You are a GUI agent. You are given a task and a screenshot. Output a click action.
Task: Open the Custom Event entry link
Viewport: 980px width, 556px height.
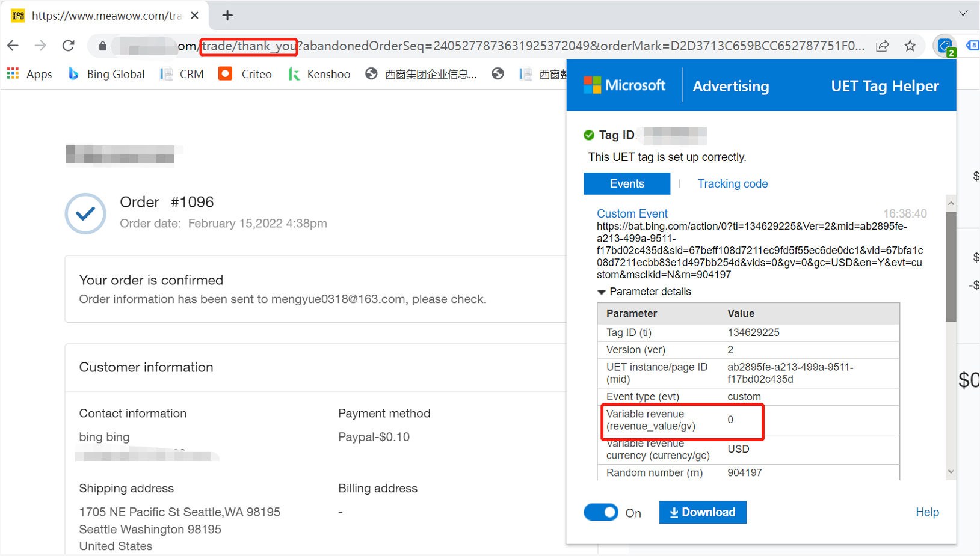tap(632, 213)
